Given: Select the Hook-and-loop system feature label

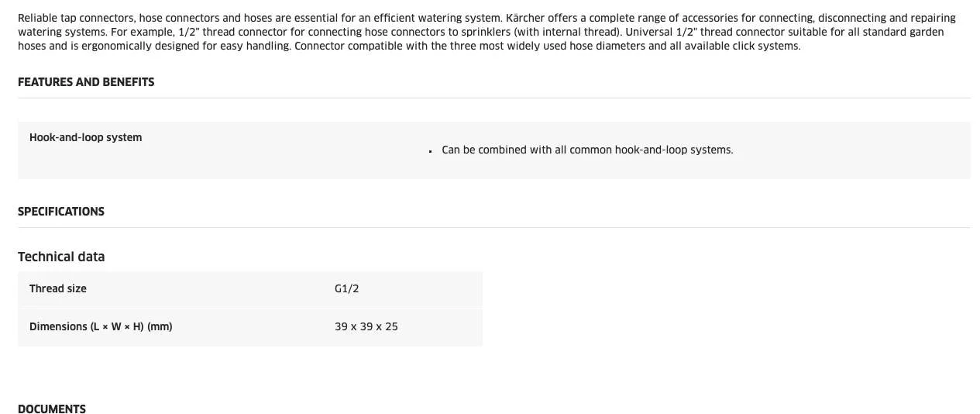Looking at the screenshot, I should coord(85,138).
